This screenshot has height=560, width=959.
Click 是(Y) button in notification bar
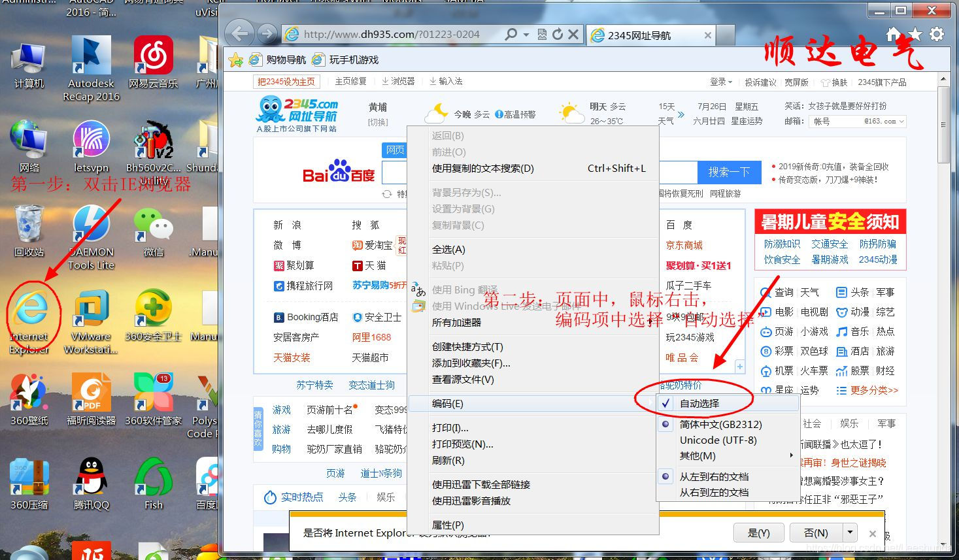click(x=758, y=533)
